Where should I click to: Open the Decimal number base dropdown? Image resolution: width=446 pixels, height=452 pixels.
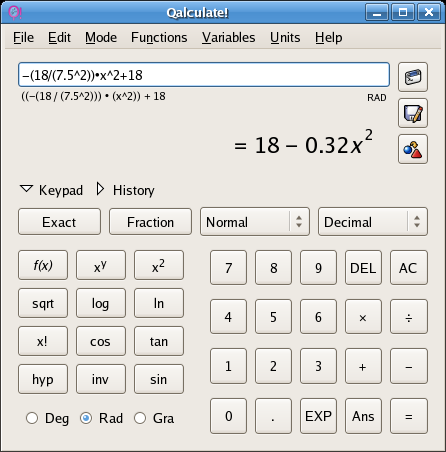point(373,222)
